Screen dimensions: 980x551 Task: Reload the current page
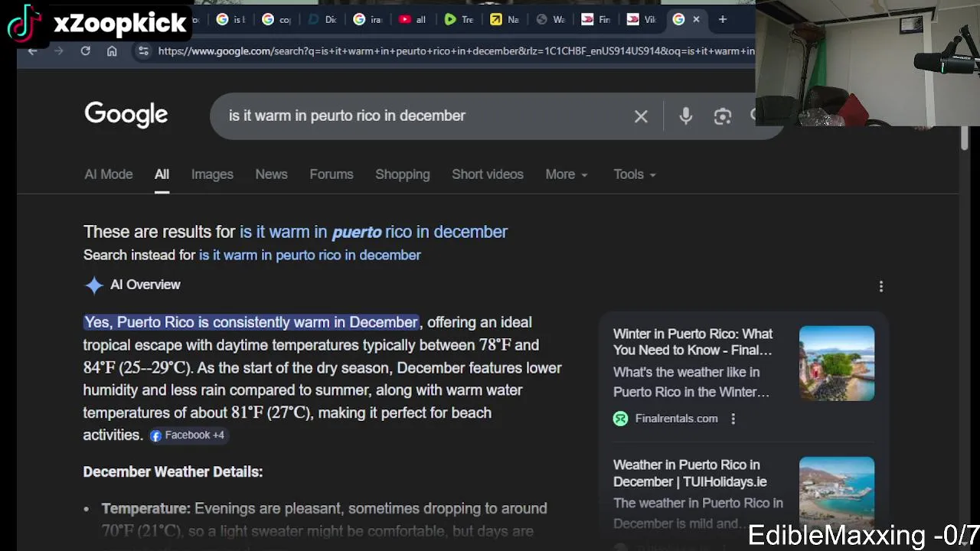[85, 51]
